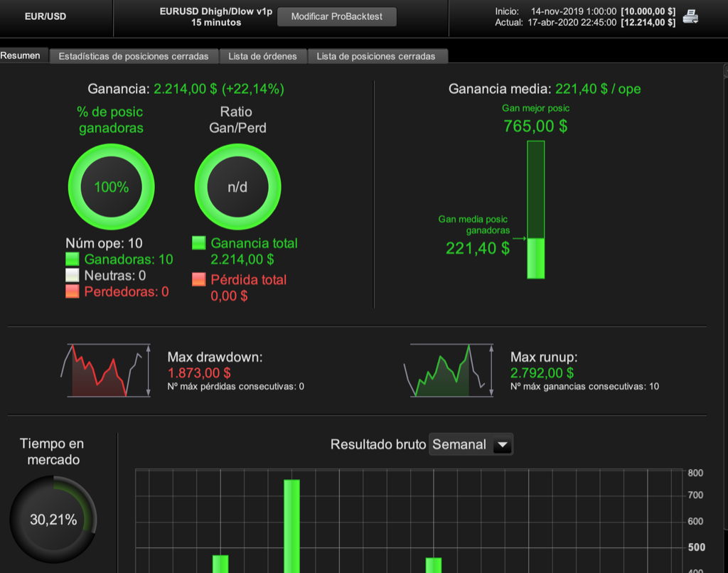Click the best position profit bar

coord(536,210)
